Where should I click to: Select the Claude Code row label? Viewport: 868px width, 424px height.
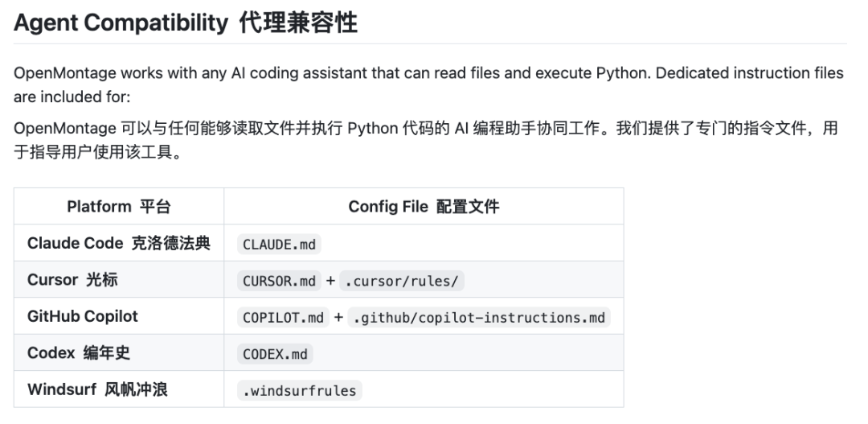point(119,243)
